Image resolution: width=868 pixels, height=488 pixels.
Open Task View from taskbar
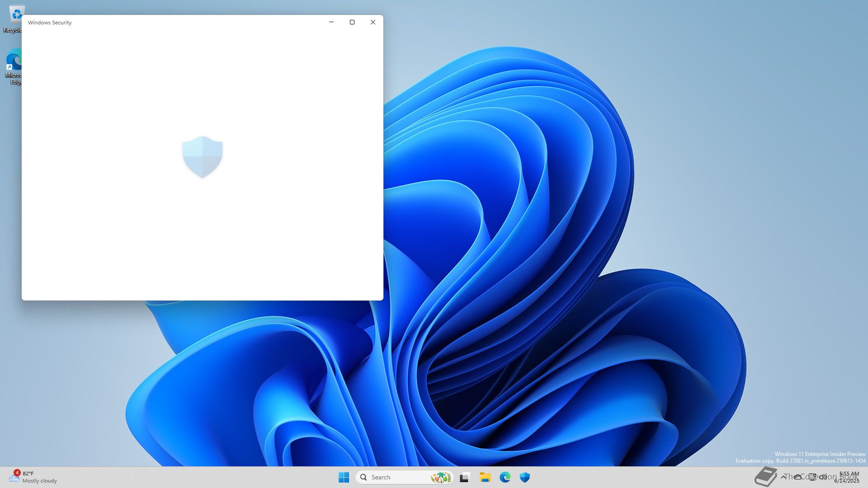click(x=465, y=477)
